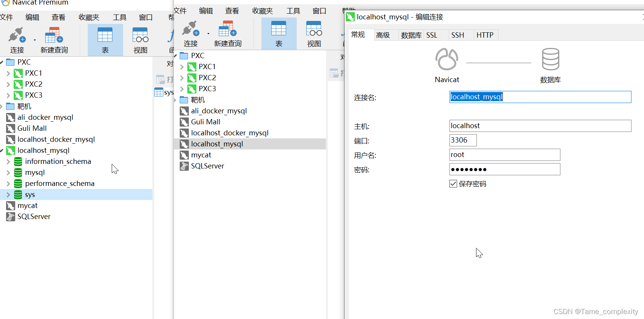Click the username field showing root

coord(505,155)
